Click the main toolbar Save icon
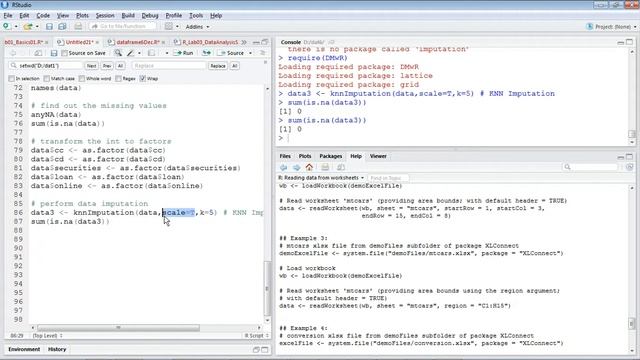 (x=49, y=27)
